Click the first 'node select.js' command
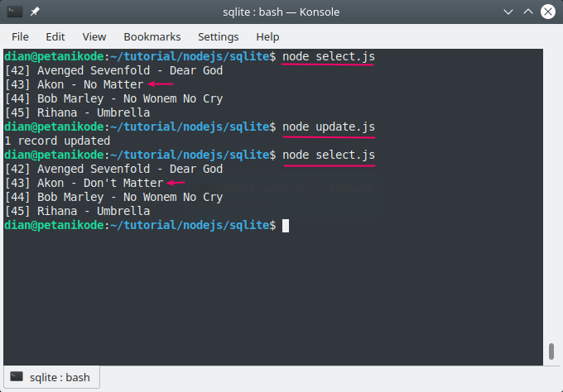The image size is (563, 392). click(x=329, y=57)
